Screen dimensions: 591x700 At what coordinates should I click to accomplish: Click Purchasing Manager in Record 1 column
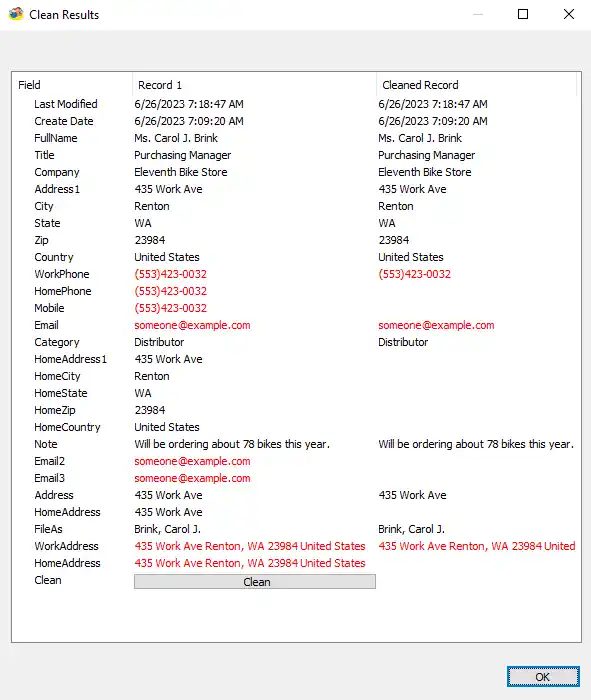[x=183, y=155]
